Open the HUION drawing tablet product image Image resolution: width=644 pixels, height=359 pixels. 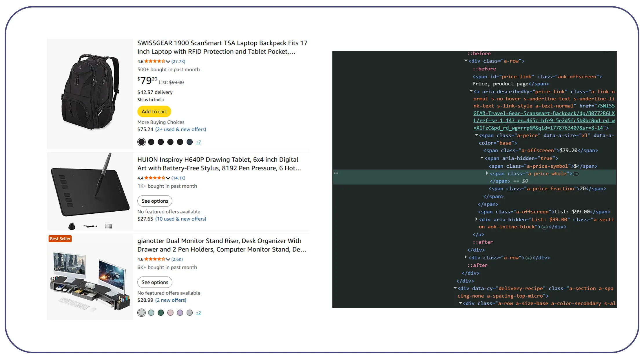tap(90, 191)
